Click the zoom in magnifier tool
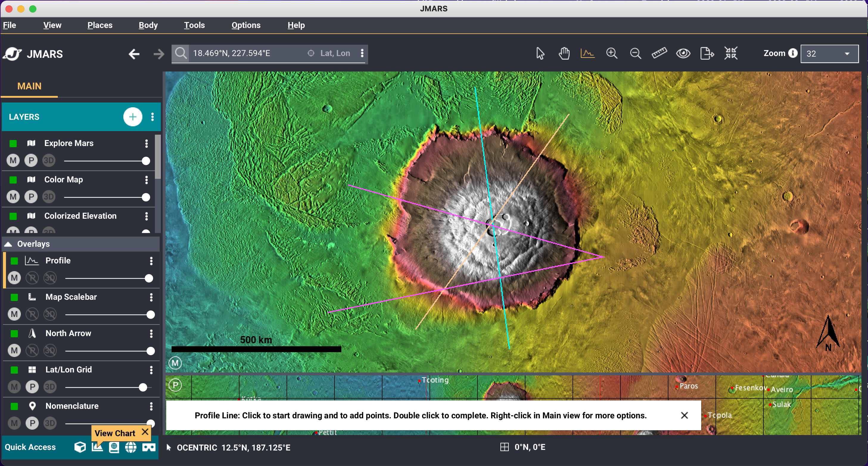The image size is (868, 466). tap(611, 53)
